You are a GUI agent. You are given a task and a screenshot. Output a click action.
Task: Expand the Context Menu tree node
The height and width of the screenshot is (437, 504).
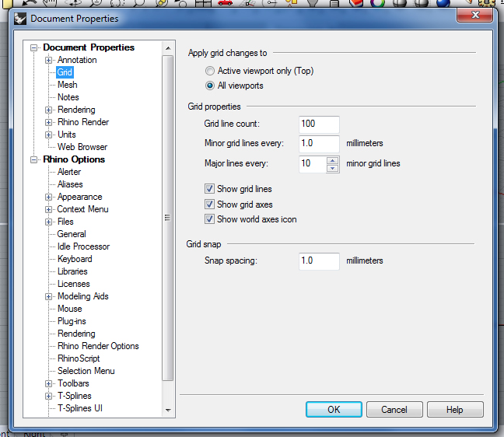coord(48,209)
